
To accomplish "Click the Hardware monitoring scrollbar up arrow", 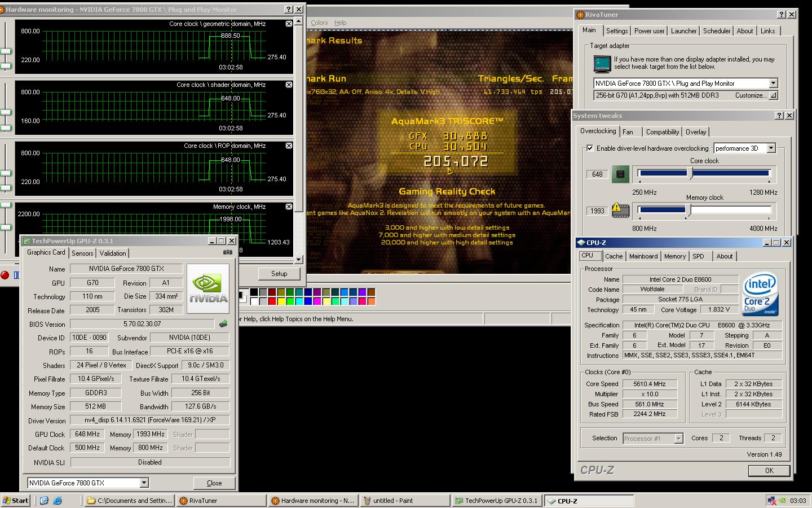I will 299,22.
